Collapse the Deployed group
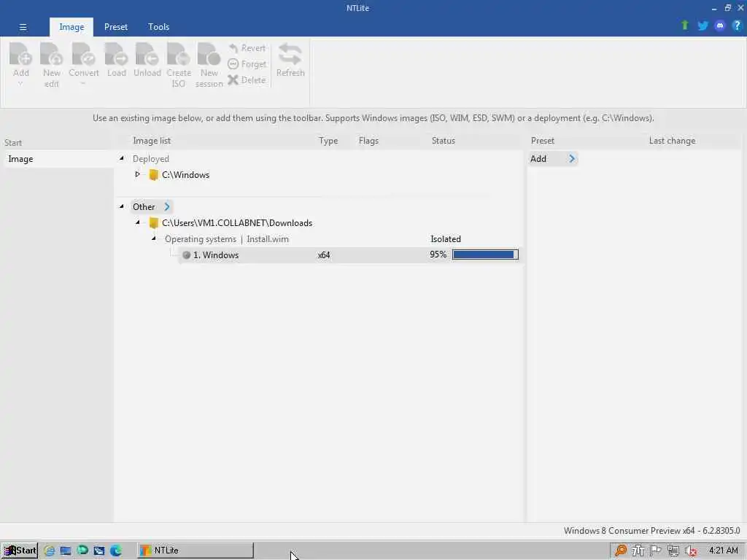This screenshot has height=560, width=747. [122, 158]
